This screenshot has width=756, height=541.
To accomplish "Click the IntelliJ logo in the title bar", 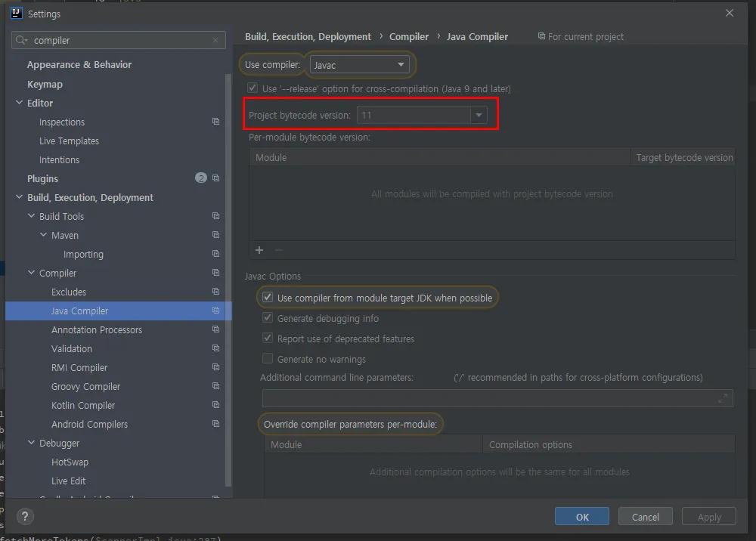I will 17,13.
